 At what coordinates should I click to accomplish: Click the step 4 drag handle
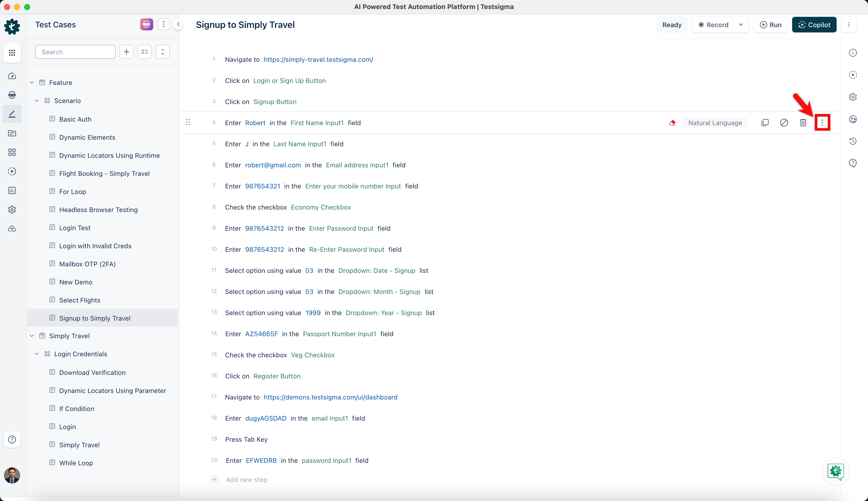tap(188, 123)
